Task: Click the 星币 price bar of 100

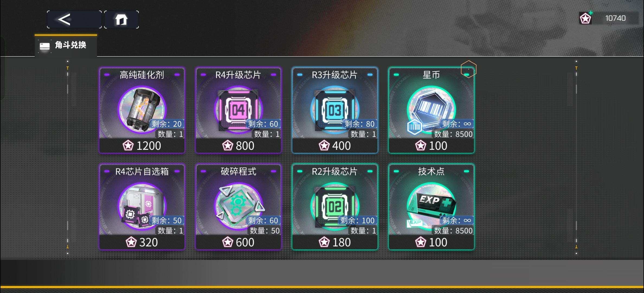Action: tap(431, 146)
